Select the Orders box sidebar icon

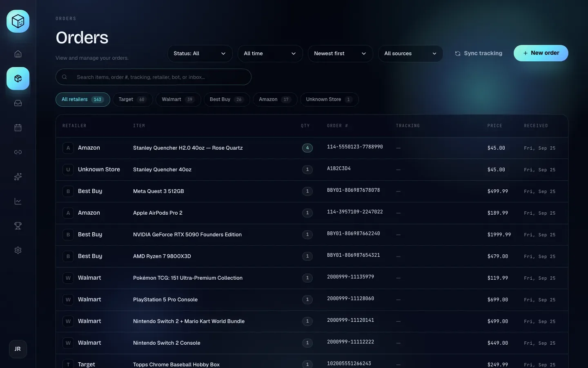[x=18, y=79]
